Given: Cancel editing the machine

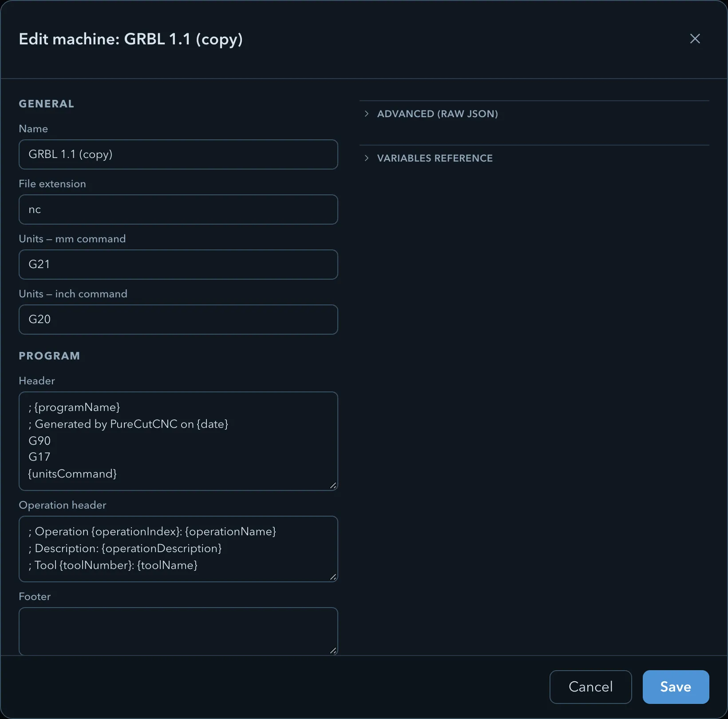Looking at the screenshot, I should click(x=590, y=687).
